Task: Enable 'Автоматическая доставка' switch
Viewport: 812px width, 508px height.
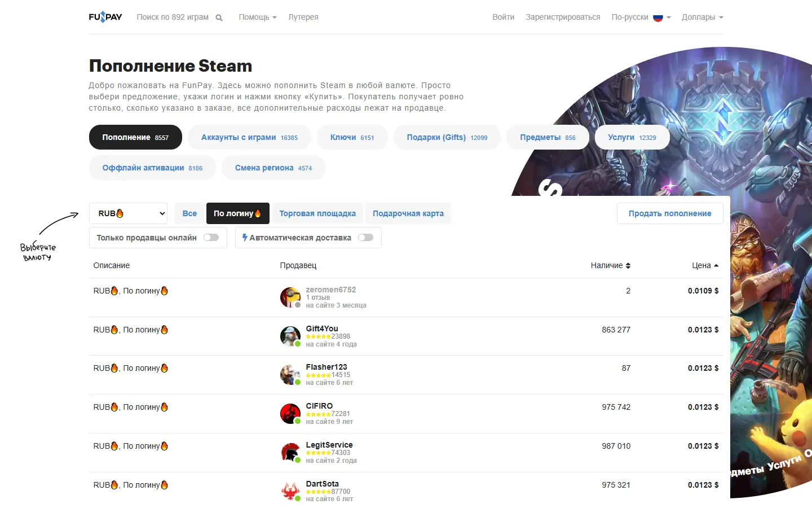Action: click(366, 238)
